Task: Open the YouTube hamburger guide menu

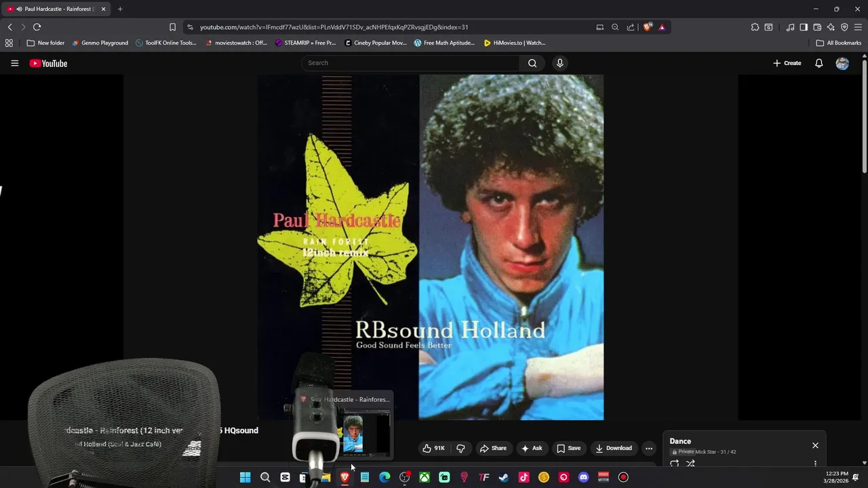Action: pyautogui.click(x=14, y=63)
